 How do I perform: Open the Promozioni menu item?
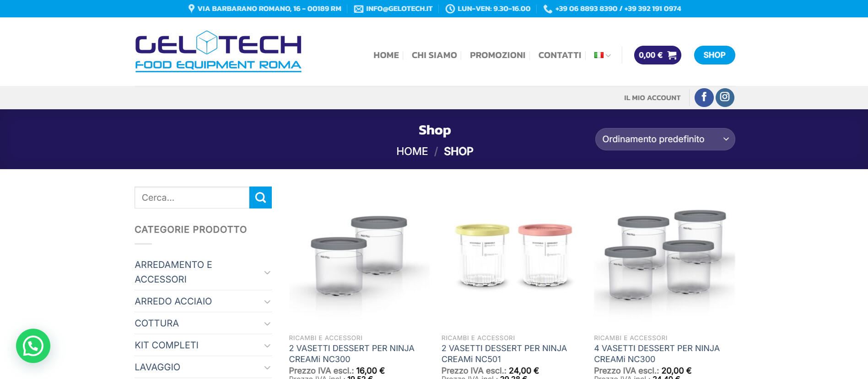click(497, 55)
